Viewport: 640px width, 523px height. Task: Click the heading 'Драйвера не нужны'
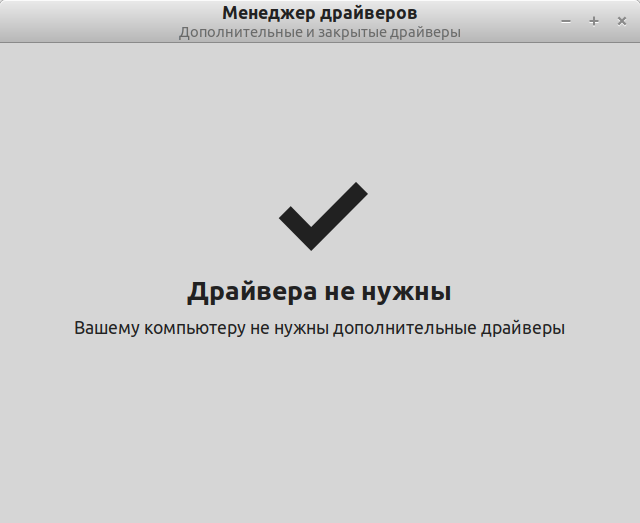point(319,292)
